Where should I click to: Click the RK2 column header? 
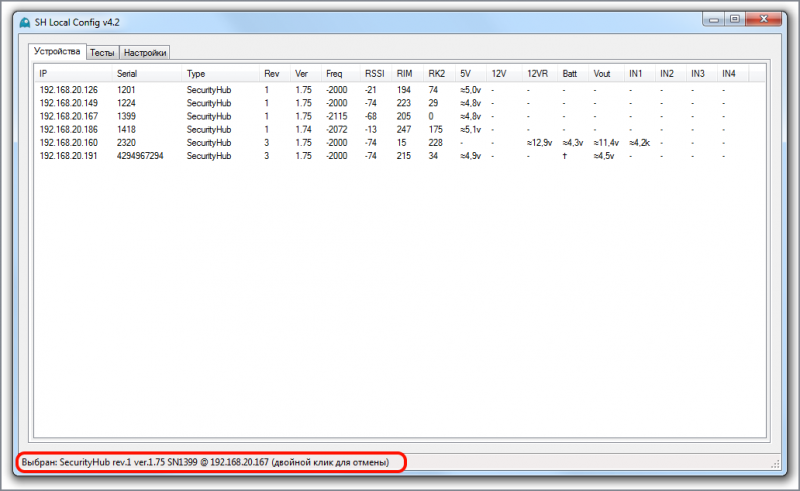[x=439, y=73]
